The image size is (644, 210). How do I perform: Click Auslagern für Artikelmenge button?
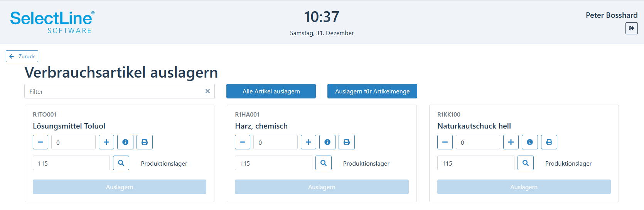pyautogui.click(x=372, y=91)
